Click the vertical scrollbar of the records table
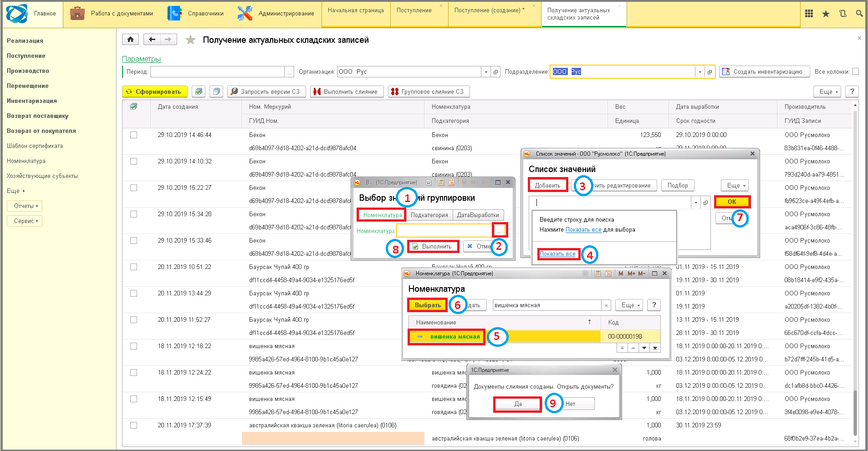Screen dimensions: 868x451 tap(855, 273)
